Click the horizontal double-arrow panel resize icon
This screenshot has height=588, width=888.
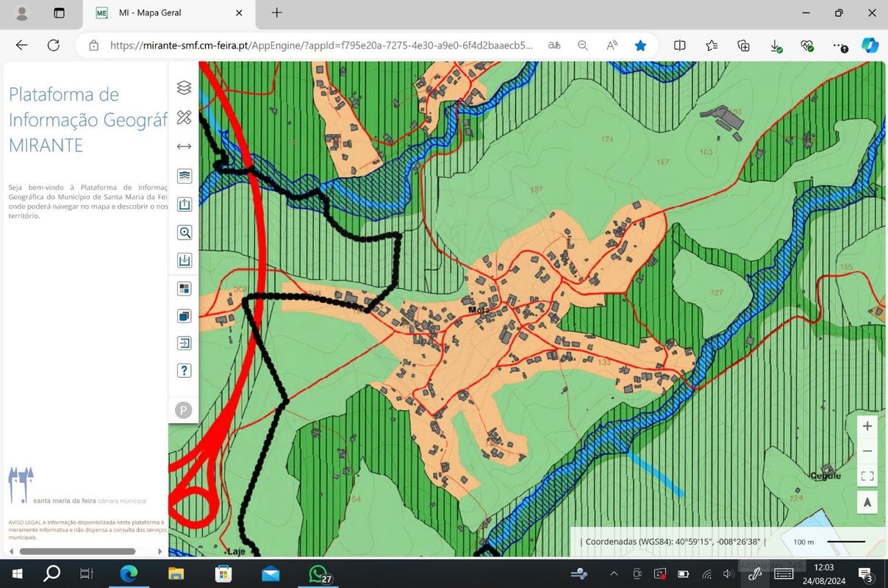point(184,146)
